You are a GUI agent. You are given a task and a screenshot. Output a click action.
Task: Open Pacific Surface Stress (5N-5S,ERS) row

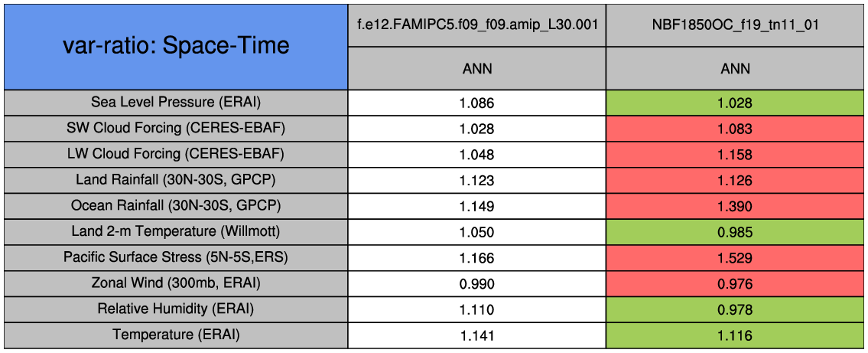pyautogui.click(x=176, y=258)
